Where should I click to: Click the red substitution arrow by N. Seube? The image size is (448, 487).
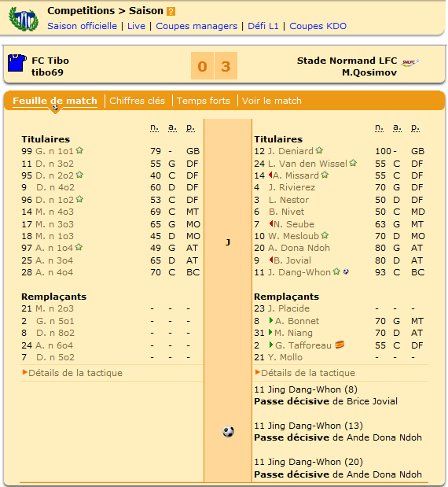[x=271, y=223]
